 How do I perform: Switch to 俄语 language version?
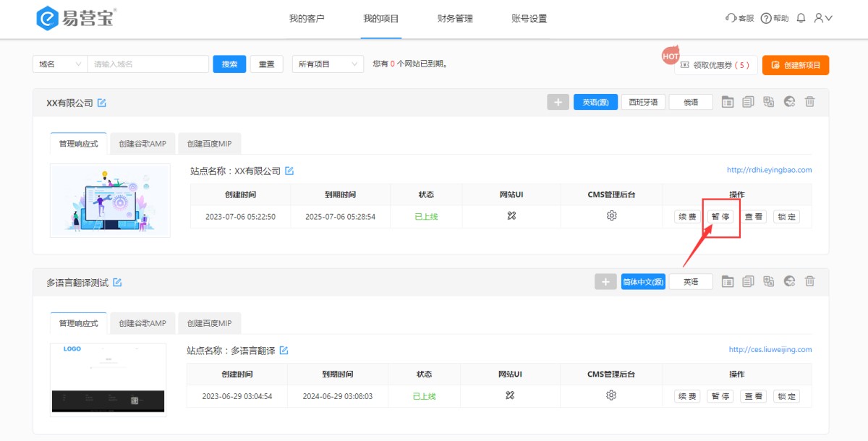pyautogui.click(x=691, y=103)
